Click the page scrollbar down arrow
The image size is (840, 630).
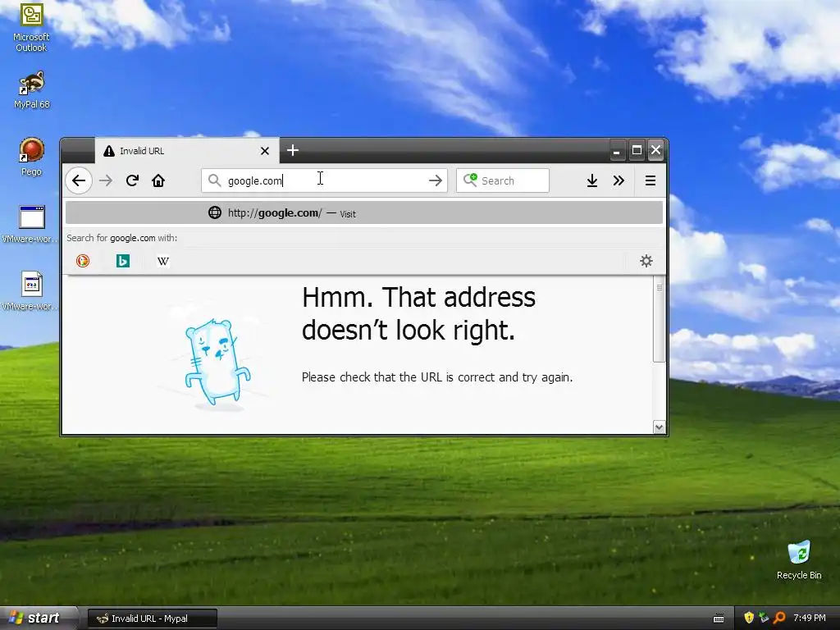[x=660, y=427]
